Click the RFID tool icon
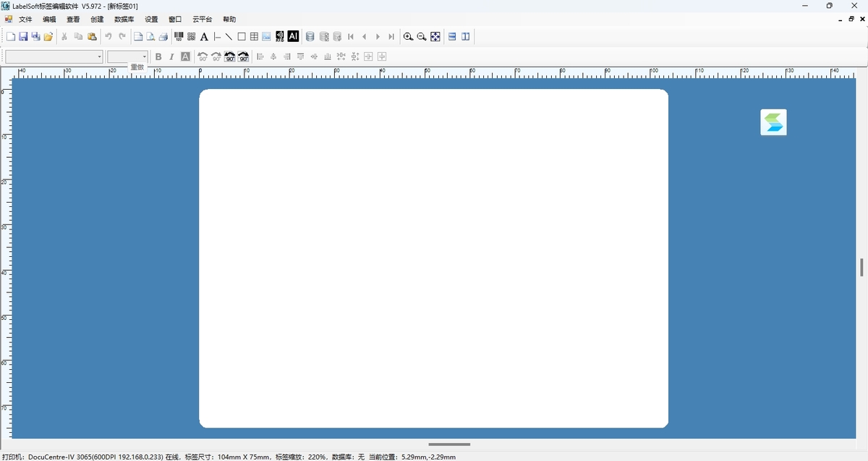The height and width of the screenshot is (461, 868). pyautogui.click(x=280, y=36)
